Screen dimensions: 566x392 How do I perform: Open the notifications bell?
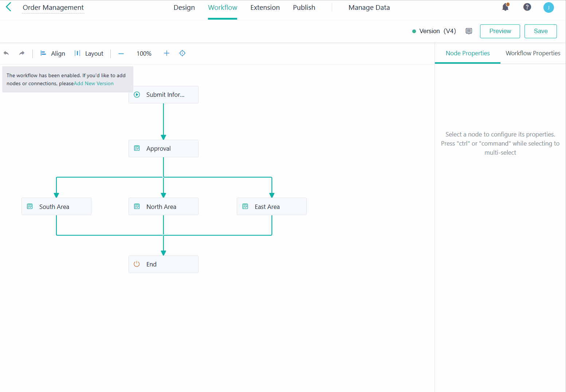pos(505,7)
